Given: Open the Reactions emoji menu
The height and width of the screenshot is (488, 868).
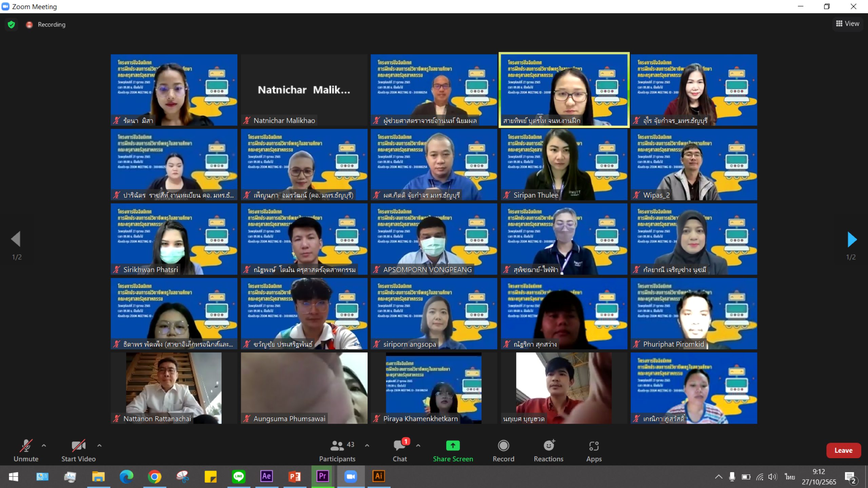Looking at the screenshot, I should pyautogui.click(x=548, y=446).
